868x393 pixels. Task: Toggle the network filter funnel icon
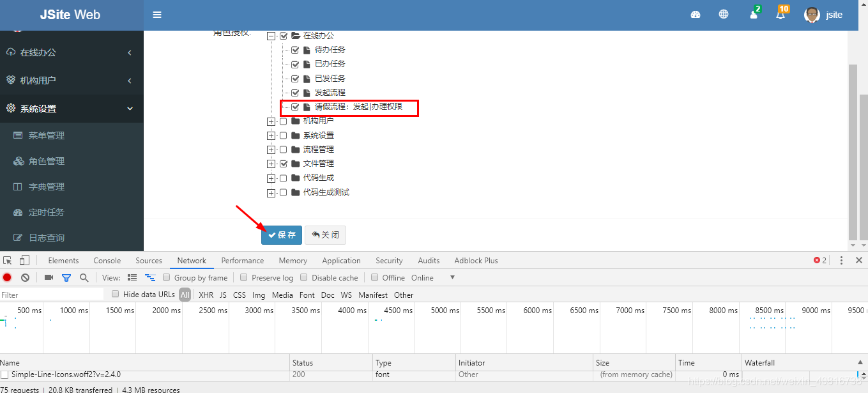(66, 278)
